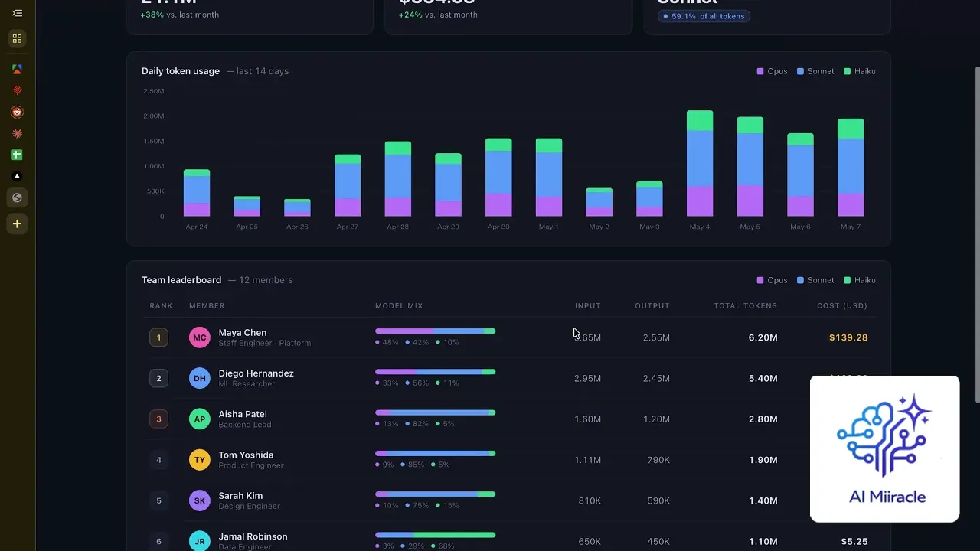Click the rank 3 badge
This screenshot has height=551, width=980.
point(158,419)
